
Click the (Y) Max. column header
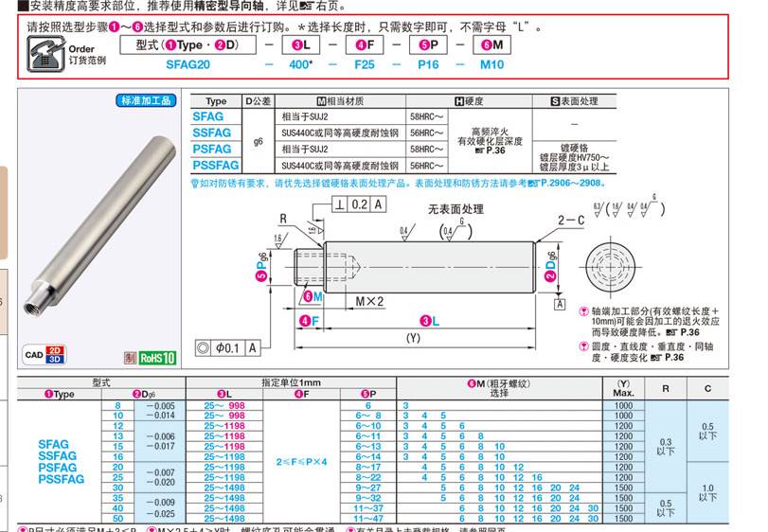623,388
